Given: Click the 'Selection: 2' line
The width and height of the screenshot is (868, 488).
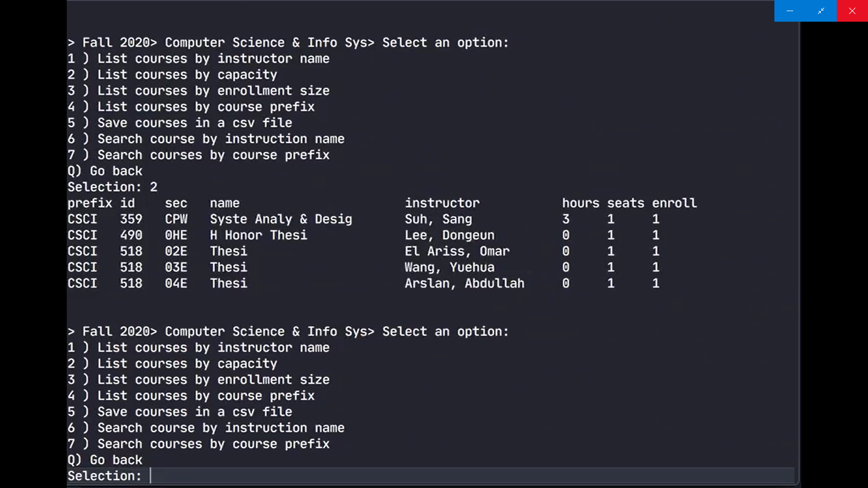Looking at the screenshot, I should 112,187.
